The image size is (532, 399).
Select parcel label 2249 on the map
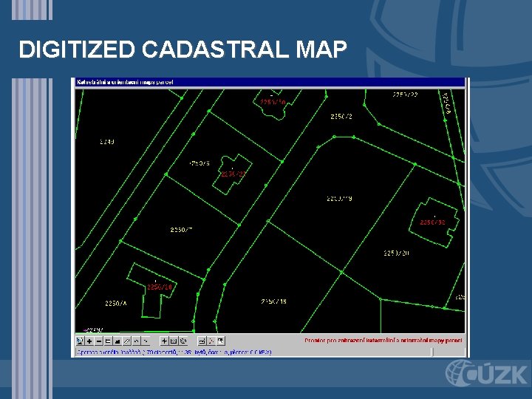[x=107, y=142]
